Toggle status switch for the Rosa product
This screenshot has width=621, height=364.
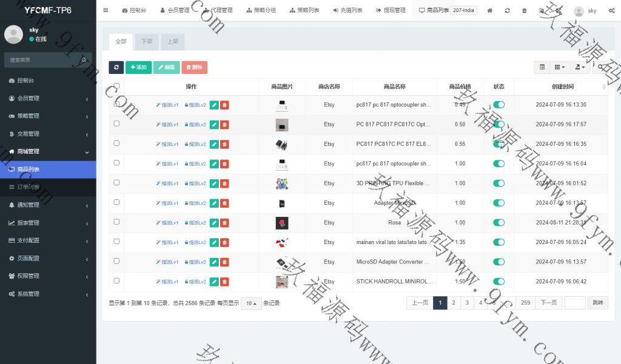tap(499, 223)
